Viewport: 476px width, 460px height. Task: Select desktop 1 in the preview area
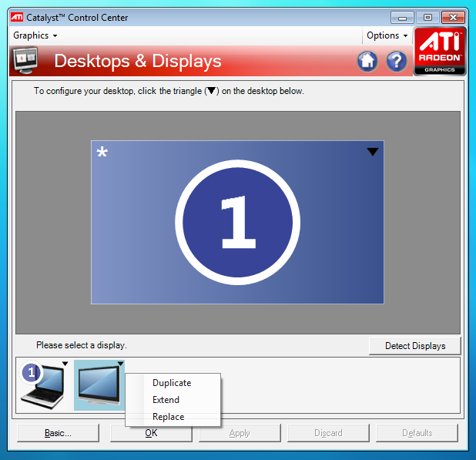point(237,222)
